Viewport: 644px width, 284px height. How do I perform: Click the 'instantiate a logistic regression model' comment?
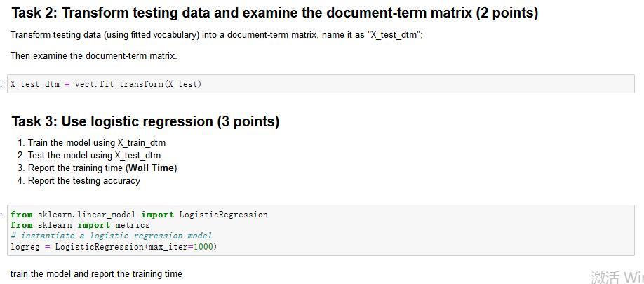(112, 236)
